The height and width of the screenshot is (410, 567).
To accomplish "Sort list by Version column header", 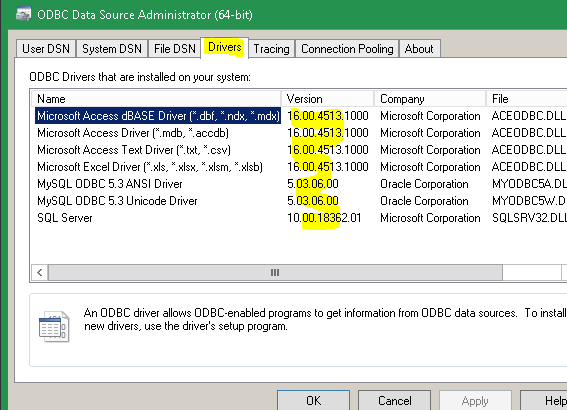I will tap(327, 99).
